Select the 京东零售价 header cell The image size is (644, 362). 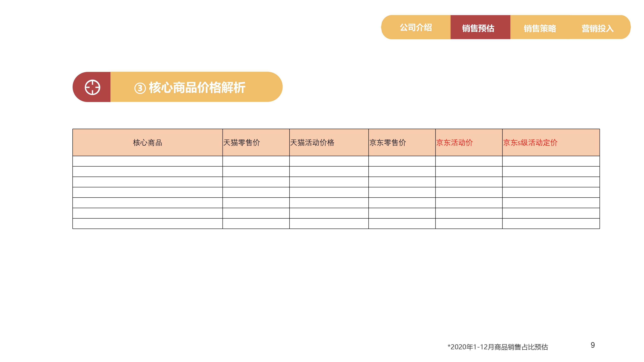click(402, 142)
